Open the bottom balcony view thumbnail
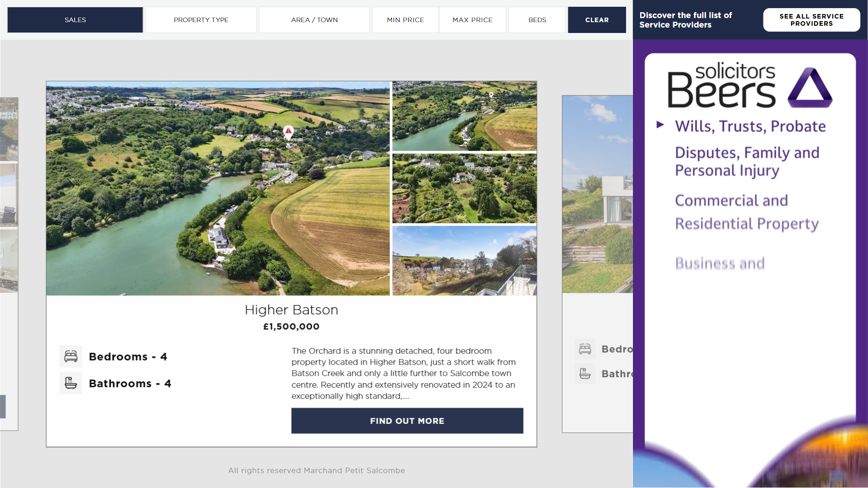The image size is (868, 488). (464, 261)
